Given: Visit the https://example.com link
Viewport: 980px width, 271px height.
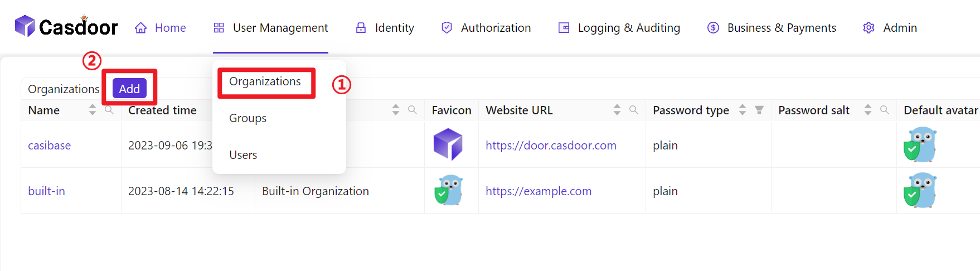Looking at the screenshot, I should coord(538,191).
